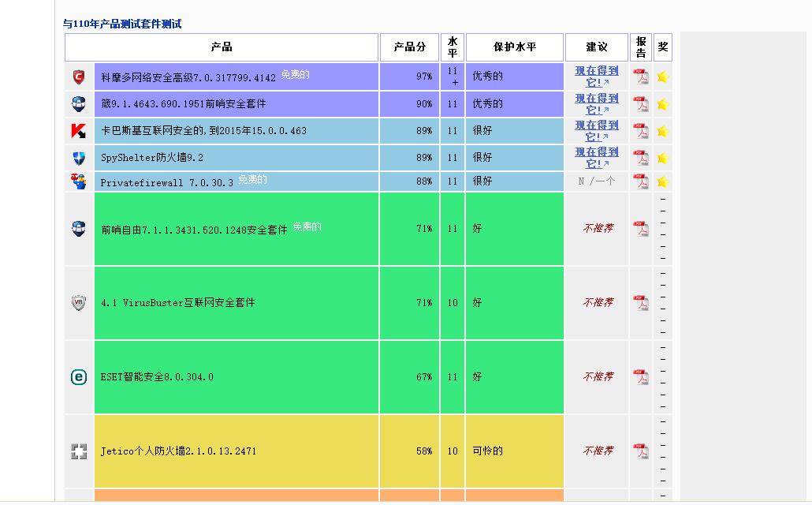Click the Outpost icon in the 前哨自由 row
This screenshot has height=505, width=812.
click(79, 229)
